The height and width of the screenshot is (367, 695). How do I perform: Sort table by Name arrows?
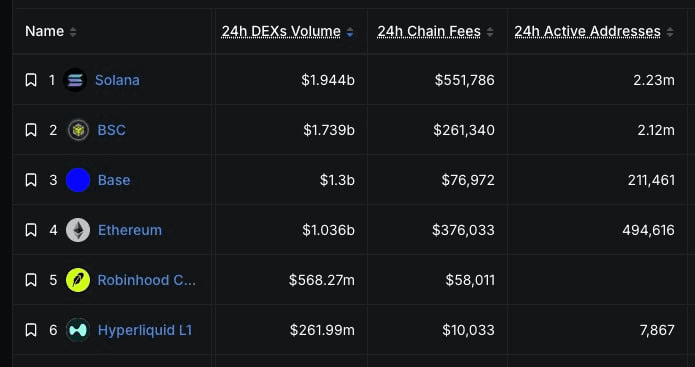pos(73,32)
